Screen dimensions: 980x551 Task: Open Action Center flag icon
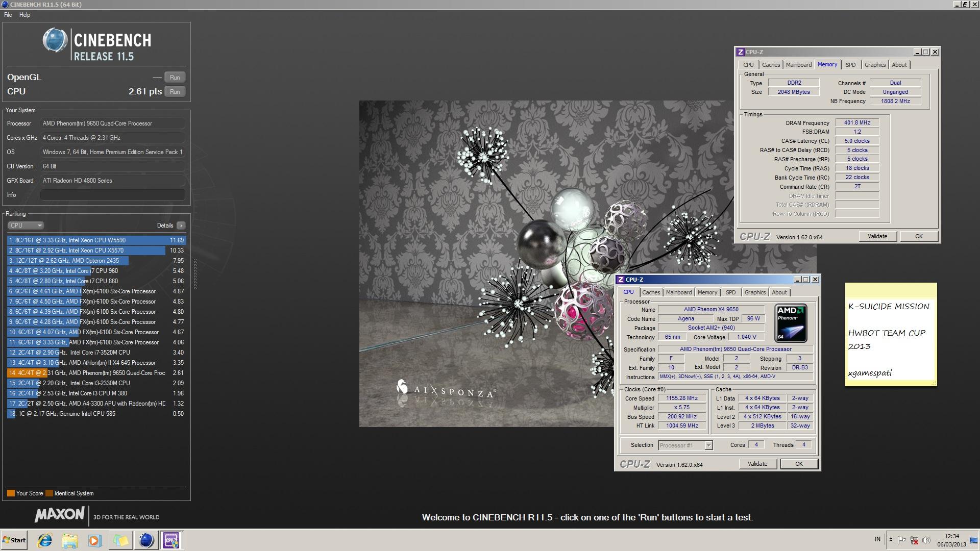tap(902, 540)
